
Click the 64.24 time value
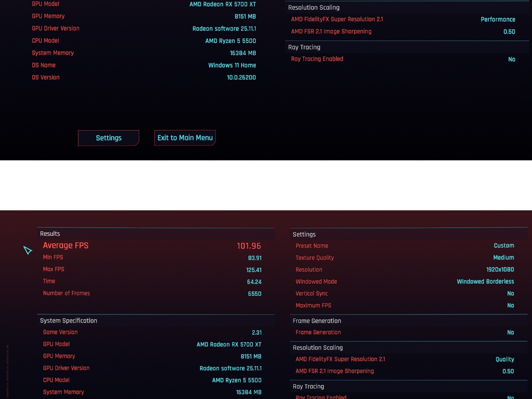254,282
